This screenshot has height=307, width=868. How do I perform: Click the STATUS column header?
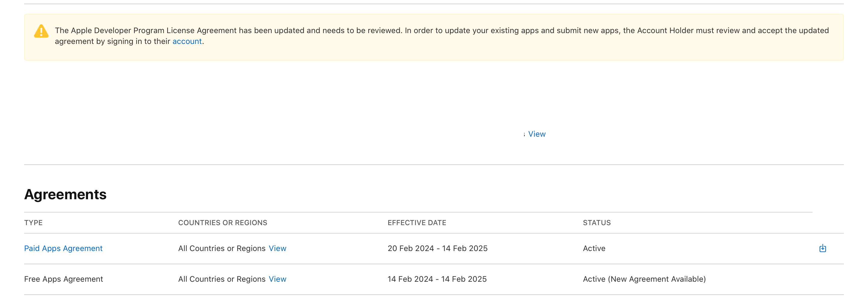(597, 222)
